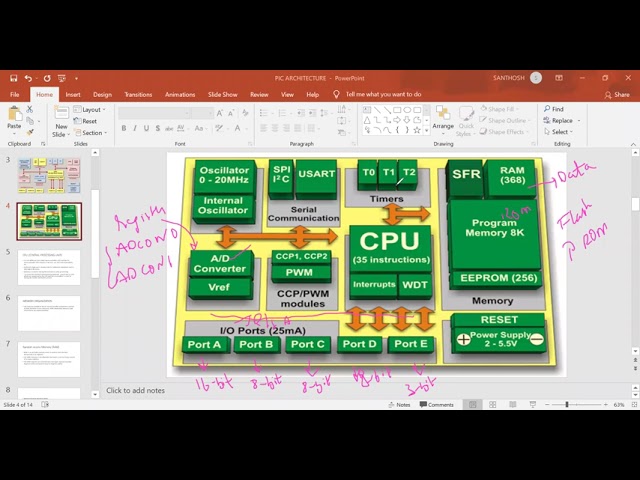
Task: Clear all formatting icon in Font group
Action: point(245,113)
